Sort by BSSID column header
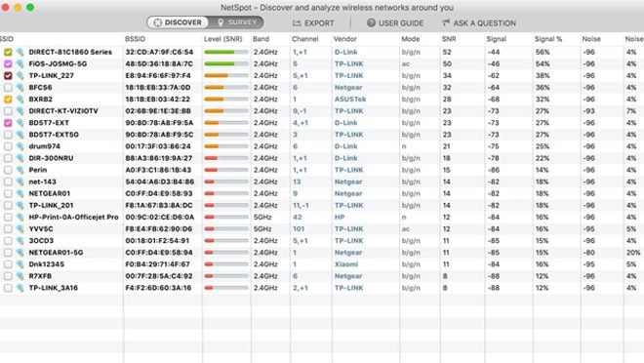 click(135, 39)
